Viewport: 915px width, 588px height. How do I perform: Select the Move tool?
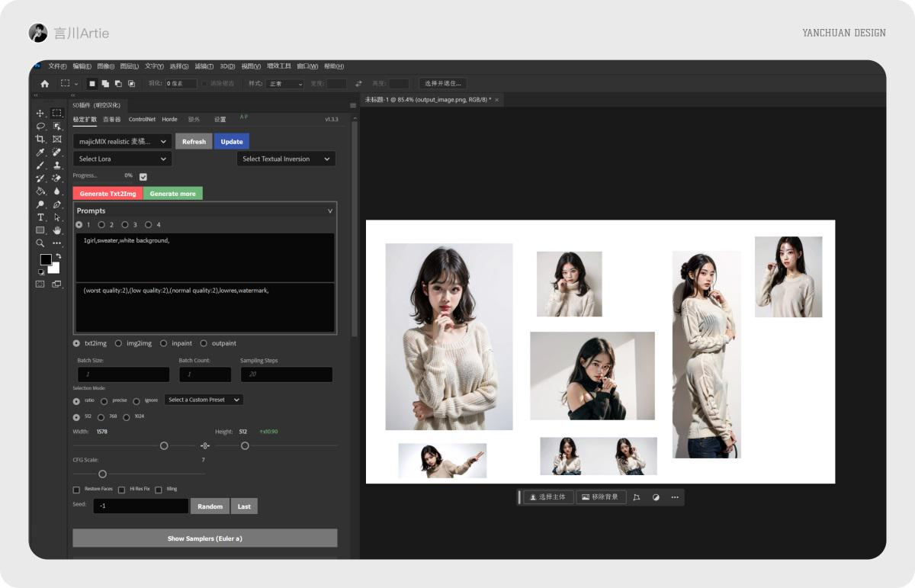40,113
